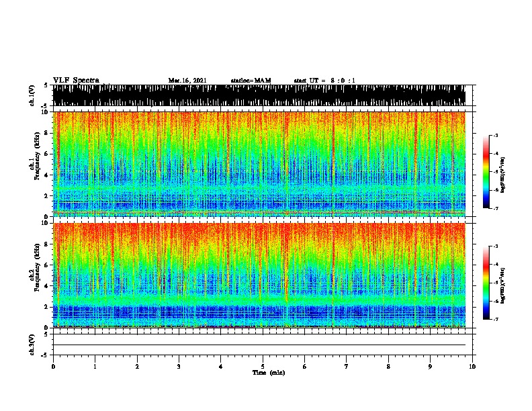The width and height of the screenshot is (532, 411).
Task: Click the 1 tick label on the Time axis
Action: tap(95, 367)
